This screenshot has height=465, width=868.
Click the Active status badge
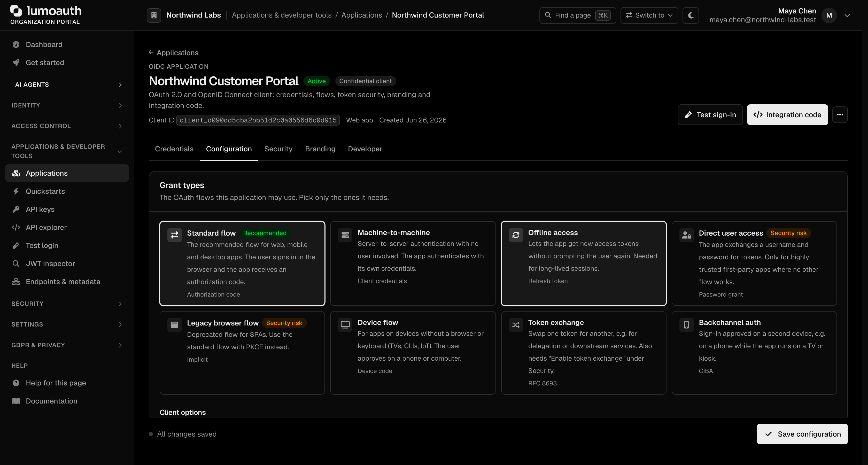[316, 81]
